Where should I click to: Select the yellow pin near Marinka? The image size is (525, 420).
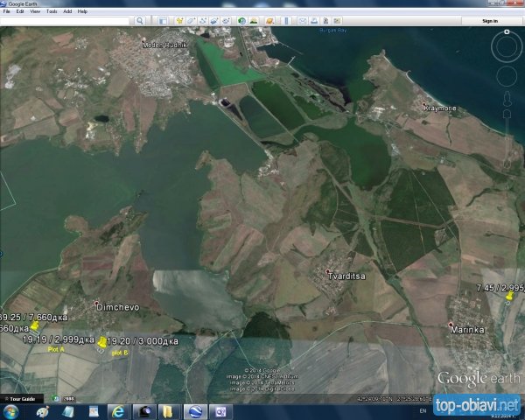[509, 296]
